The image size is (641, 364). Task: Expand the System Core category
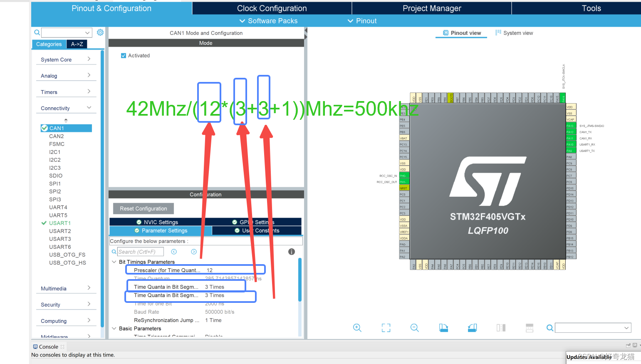(x=66, y=59)
